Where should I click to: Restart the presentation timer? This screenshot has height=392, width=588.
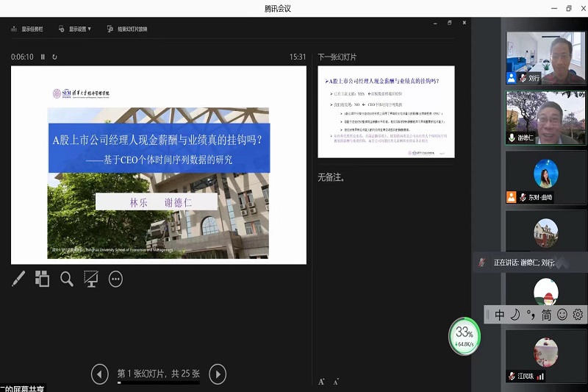click(x=54, y=57)
